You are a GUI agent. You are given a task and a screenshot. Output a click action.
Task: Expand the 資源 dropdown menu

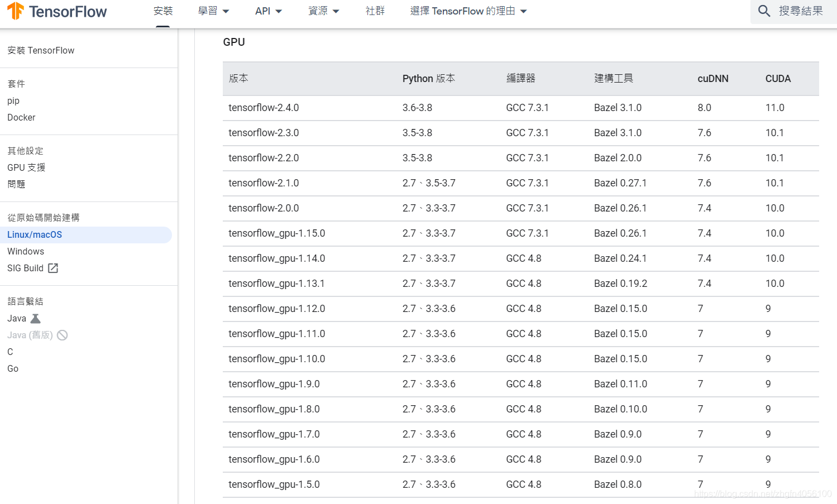click(x=324, y=11)
